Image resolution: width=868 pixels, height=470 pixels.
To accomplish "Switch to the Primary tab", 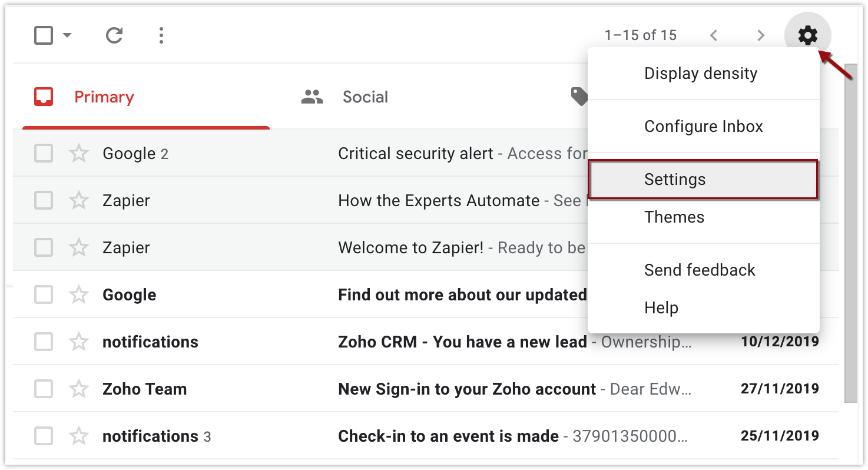I will [104, 97].
